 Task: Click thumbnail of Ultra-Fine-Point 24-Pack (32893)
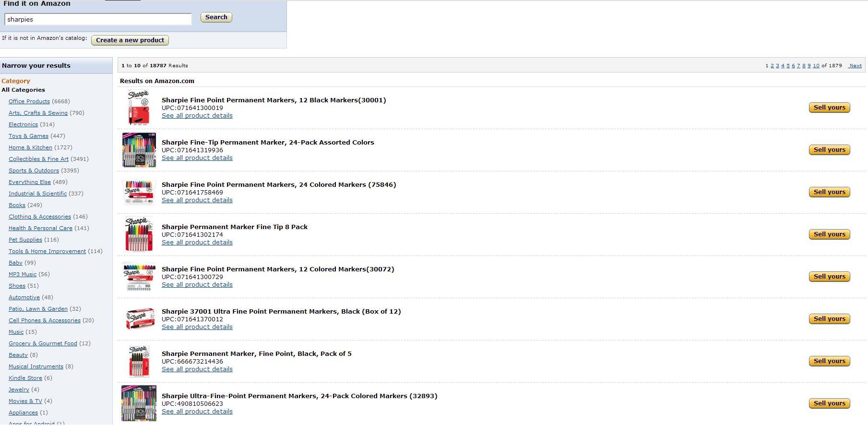point(139,403)
